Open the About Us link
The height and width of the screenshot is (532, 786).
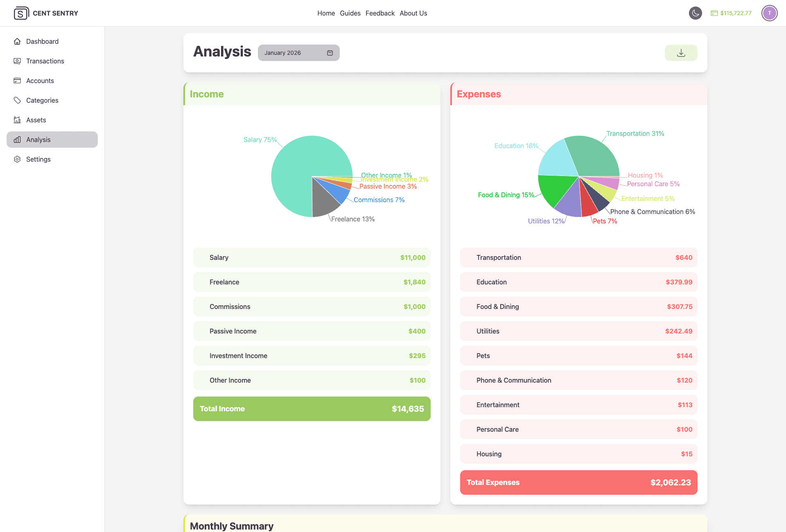point(413,13)
